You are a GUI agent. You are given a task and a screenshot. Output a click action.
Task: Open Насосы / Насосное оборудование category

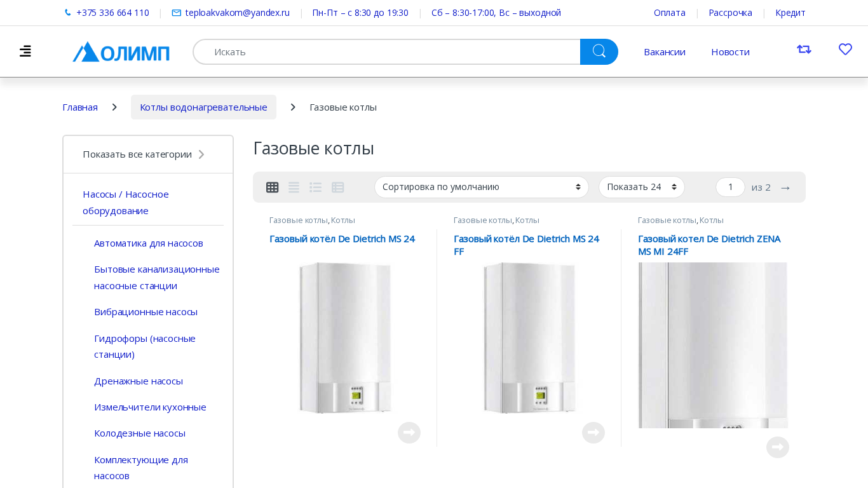[x=126, y=202]
